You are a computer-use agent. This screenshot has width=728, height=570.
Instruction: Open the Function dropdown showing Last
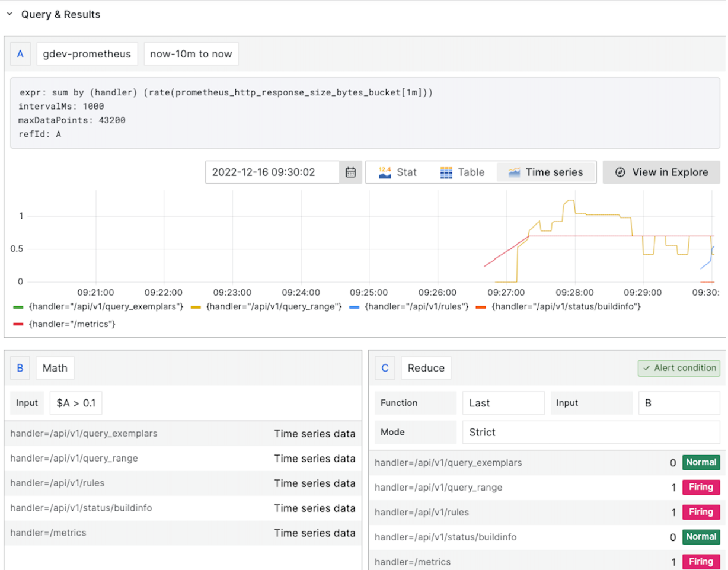[x=503, y=403]
